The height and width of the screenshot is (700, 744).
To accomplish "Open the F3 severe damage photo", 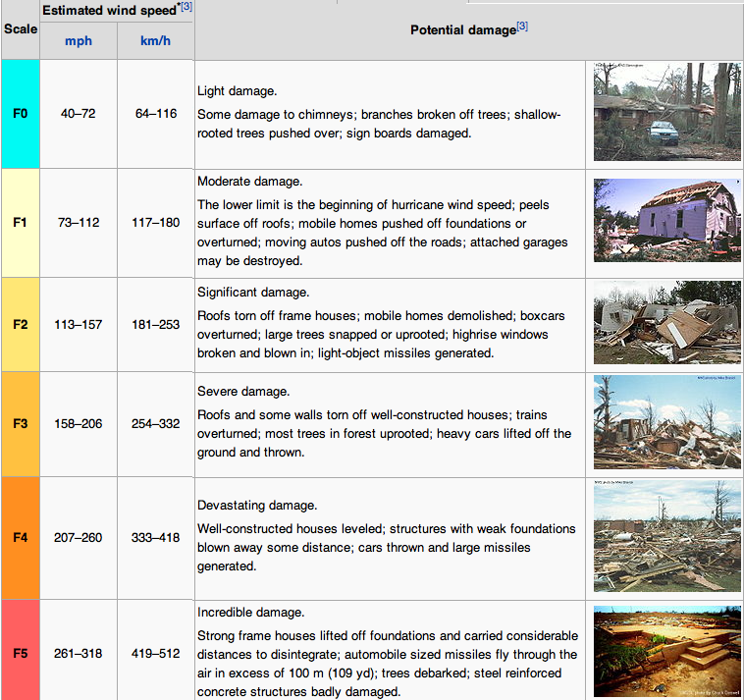I will click(666, 422).
